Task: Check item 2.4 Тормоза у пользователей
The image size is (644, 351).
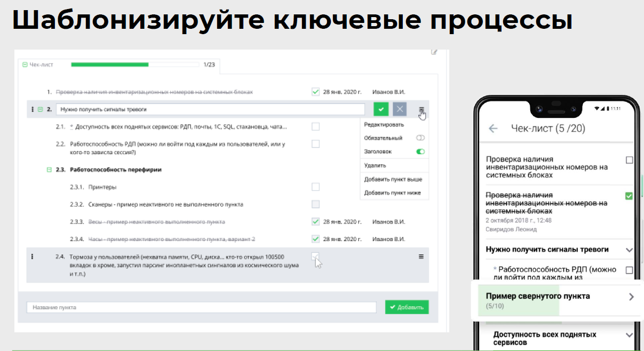Action: click(x=315, y=257)
